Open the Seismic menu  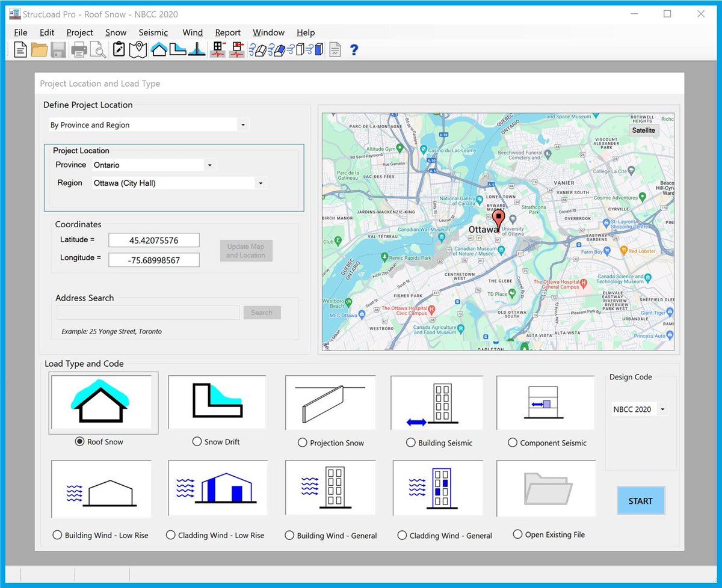(153, 32)
